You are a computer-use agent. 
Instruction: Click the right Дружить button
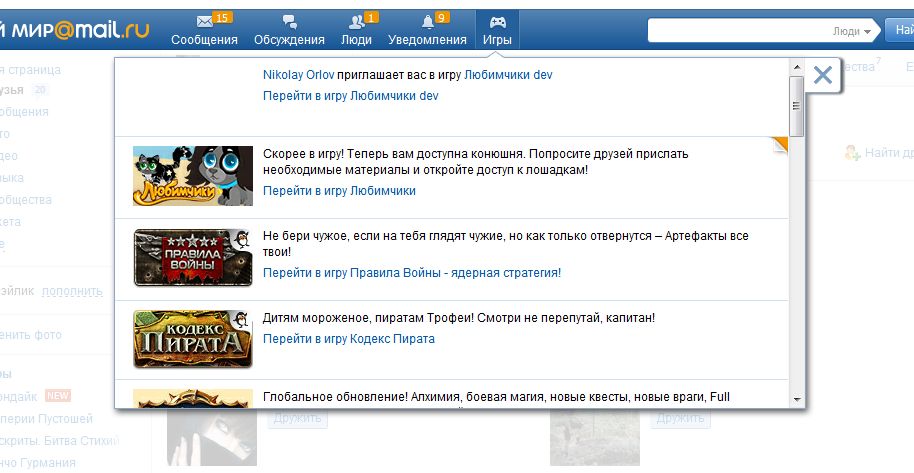click(680, 418)
